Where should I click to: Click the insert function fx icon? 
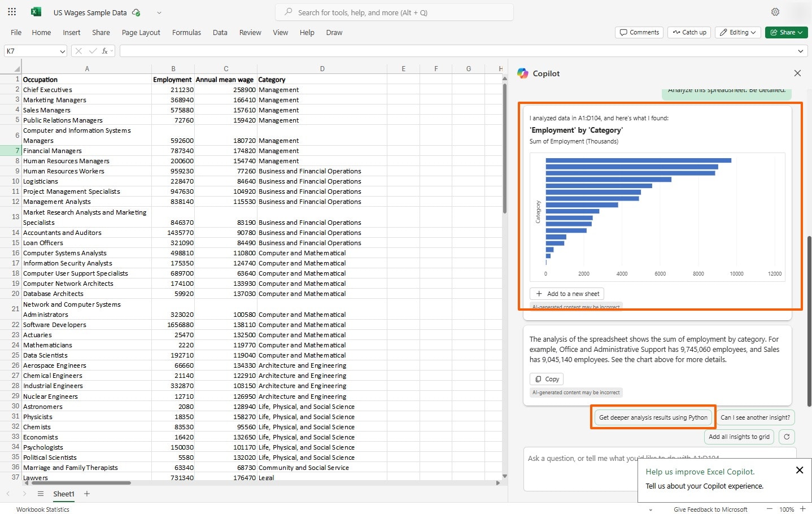click(105, 51)
